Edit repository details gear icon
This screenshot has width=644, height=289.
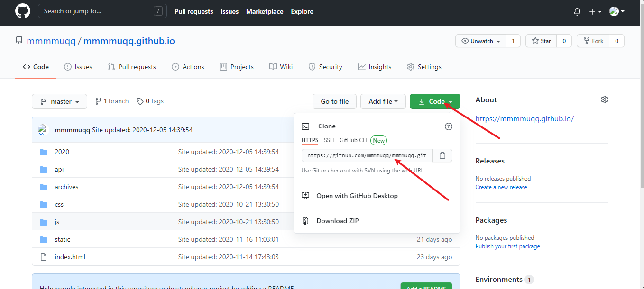point(604,99)
